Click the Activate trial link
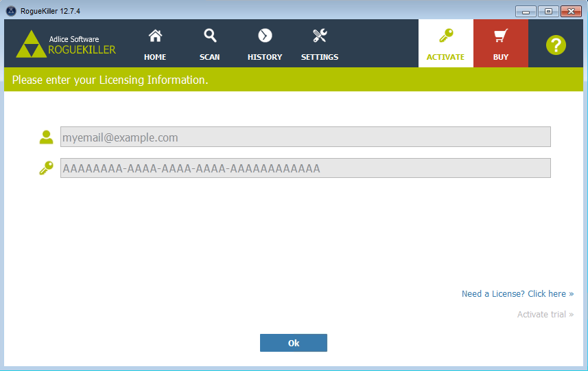 (x=545, y=314)
